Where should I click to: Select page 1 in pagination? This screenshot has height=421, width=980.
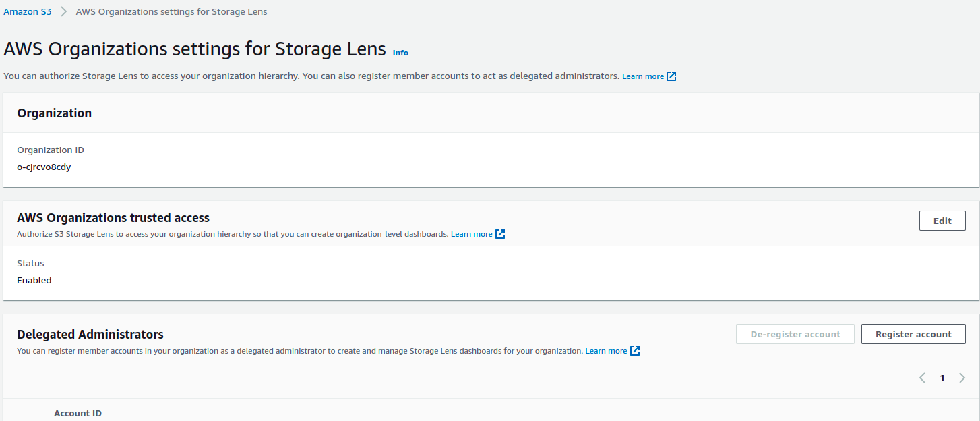point(942,378)
